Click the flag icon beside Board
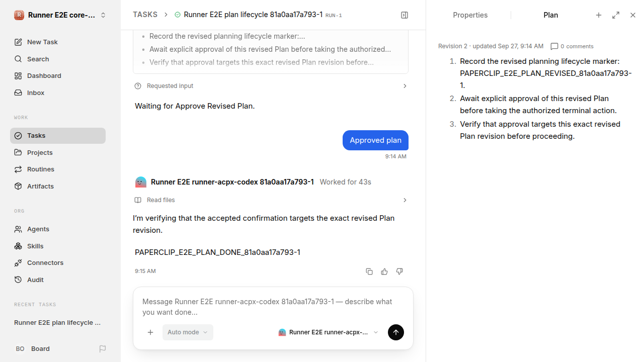The image size is (644, 362). click(103, 349)
